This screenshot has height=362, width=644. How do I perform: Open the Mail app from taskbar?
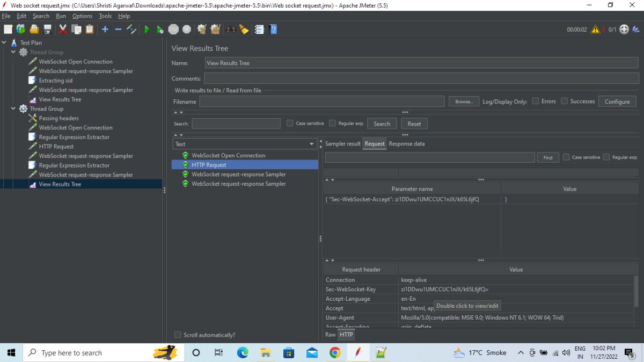(x=312, y=353)
